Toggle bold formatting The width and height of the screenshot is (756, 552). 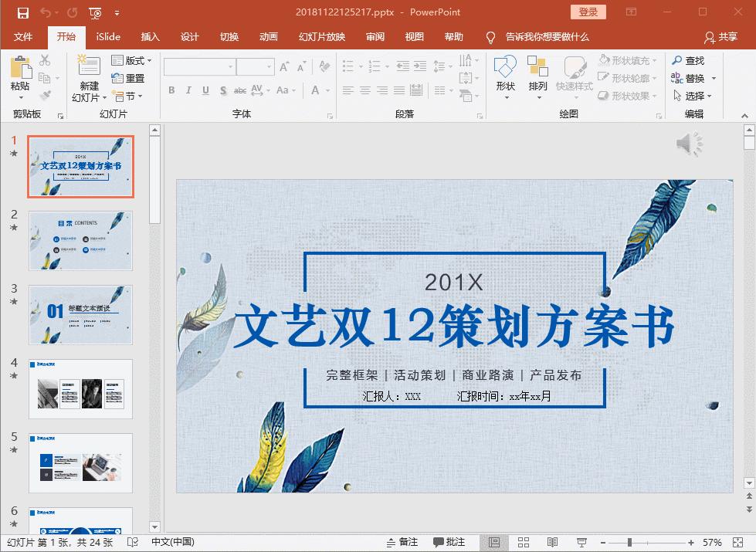[x=171, y=90]
